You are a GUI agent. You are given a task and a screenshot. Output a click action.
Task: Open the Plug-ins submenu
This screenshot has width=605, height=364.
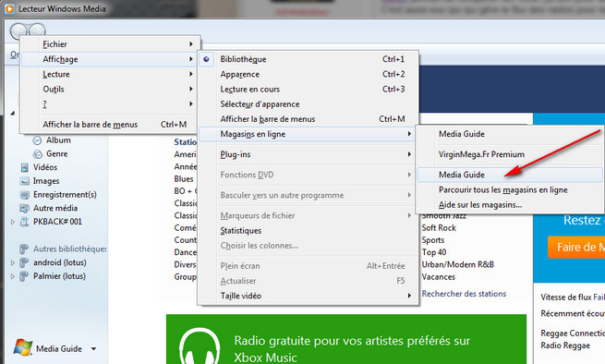point(308,154)
